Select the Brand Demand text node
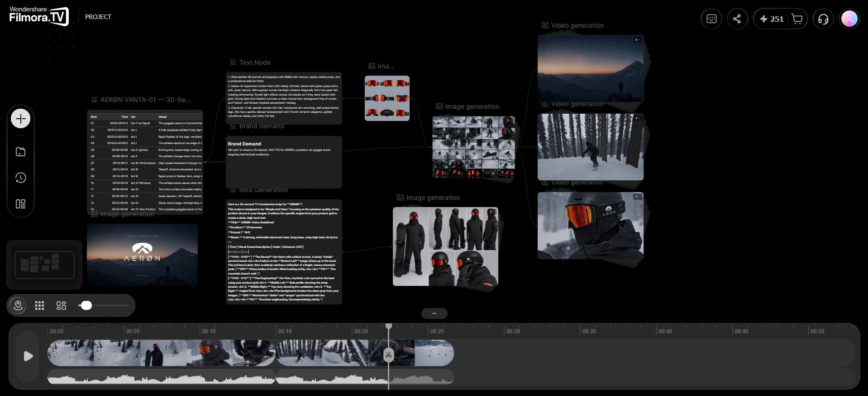 284,162
